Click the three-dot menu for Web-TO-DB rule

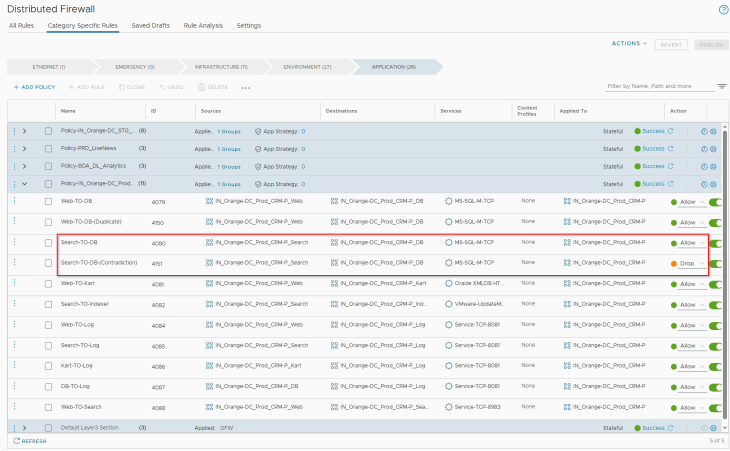coord(14,202)
